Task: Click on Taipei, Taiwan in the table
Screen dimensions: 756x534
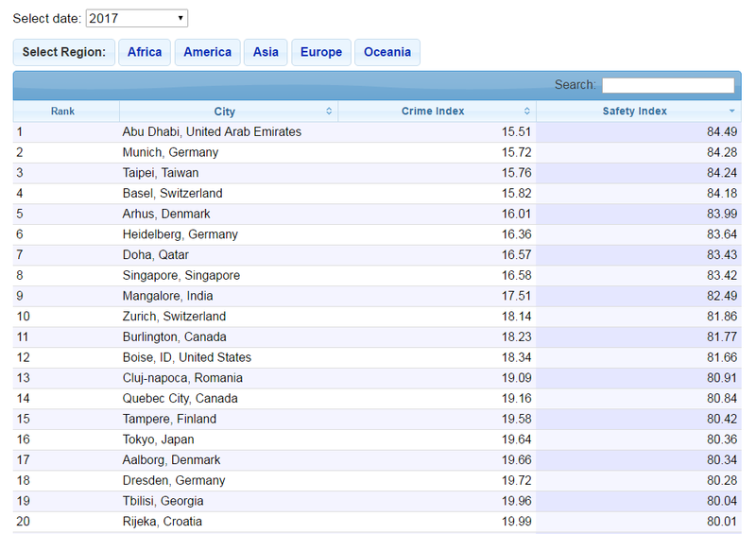Action: pyautogui.click(x=161, y=173)
